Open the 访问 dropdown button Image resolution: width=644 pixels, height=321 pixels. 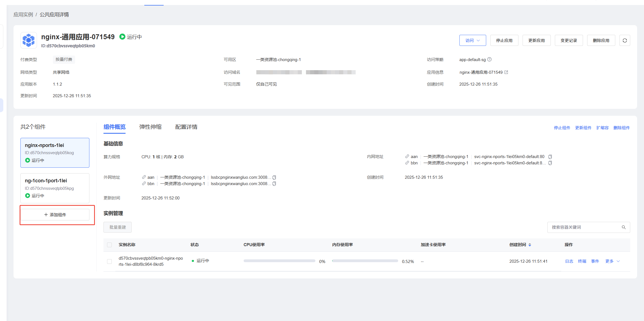tap(472, 40)
